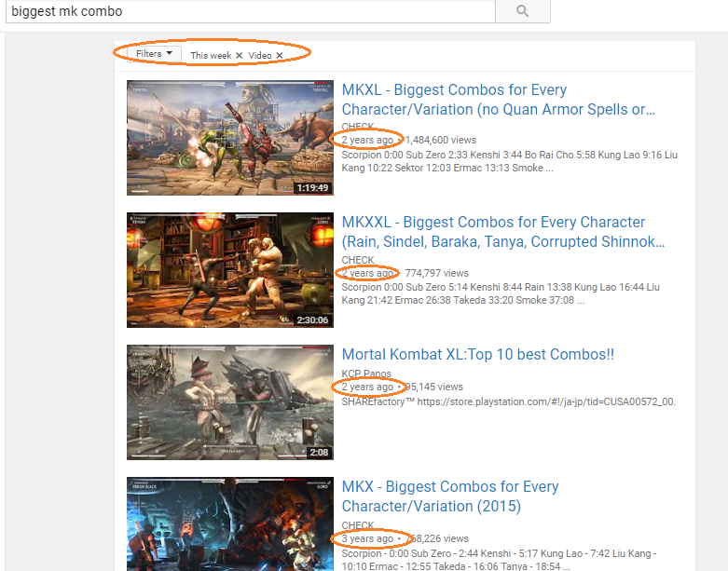Open 'Mortal Kombat XL:Top 10 best Combos!!' title
The width and height of the screenshot is (728, 571).
click(478, 354)
